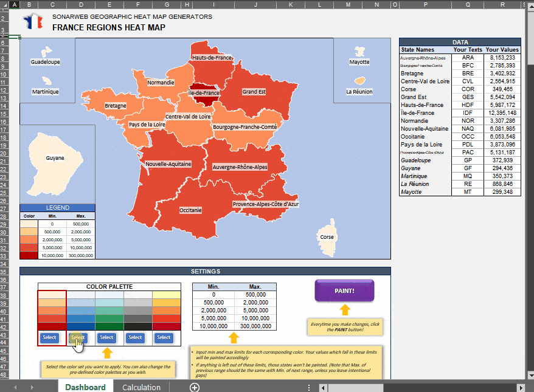The width and height of the screenshot is (534, 392).
Task: Click the yellow swatch in fifth palette
Action: (167, 295)
